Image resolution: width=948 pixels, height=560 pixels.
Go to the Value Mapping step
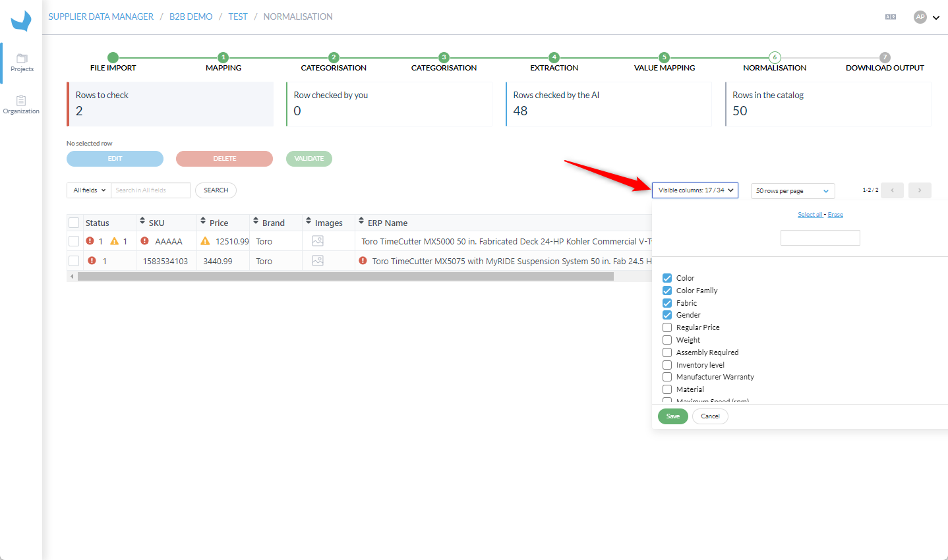pos(664,63)
